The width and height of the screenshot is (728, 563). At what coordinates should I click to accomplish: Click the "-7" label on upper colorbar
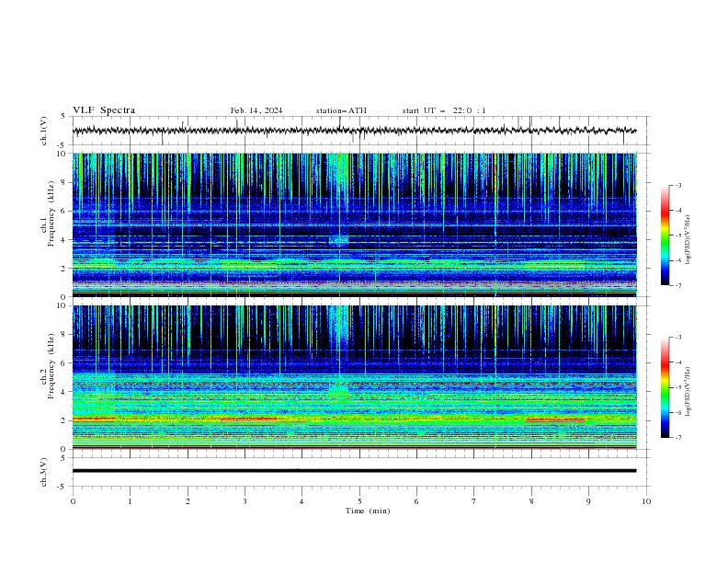(678, 285)
